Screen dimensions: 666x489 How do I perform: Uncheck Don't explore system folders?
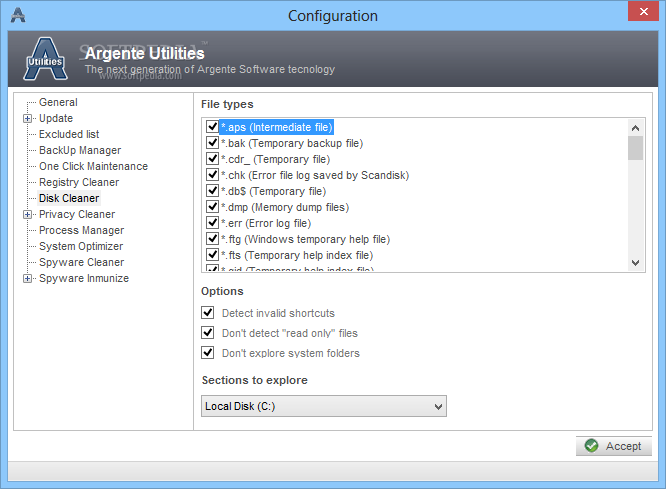(x=208, y=353)
